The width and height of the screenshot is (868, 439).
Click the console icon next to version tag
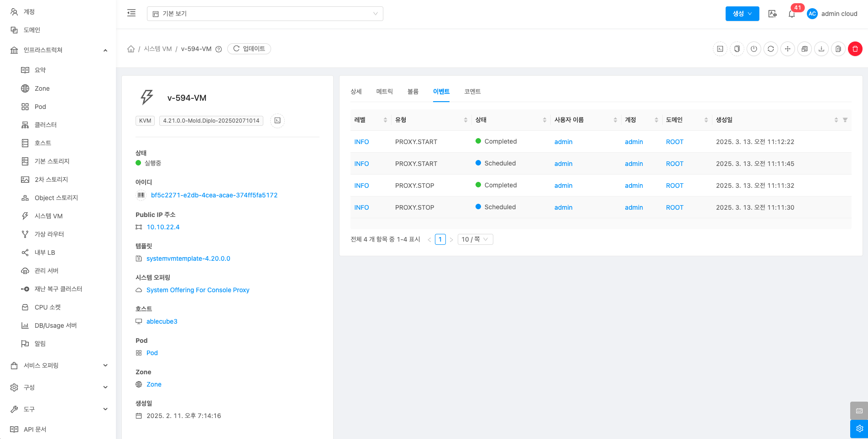pyautogui.click(x=277, y=120)
